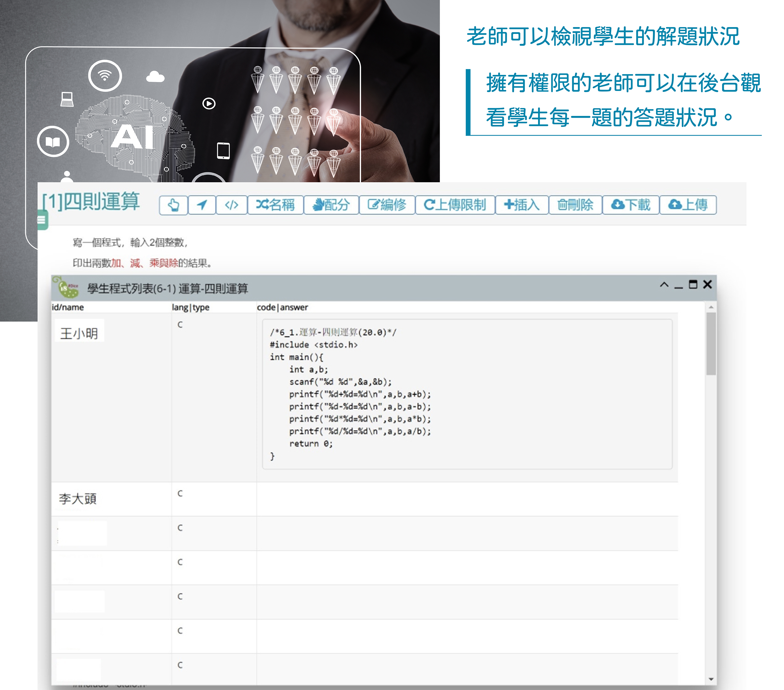The image size is (784, 690).
Task: Click the 上傳 upload button
Action: 688,205
